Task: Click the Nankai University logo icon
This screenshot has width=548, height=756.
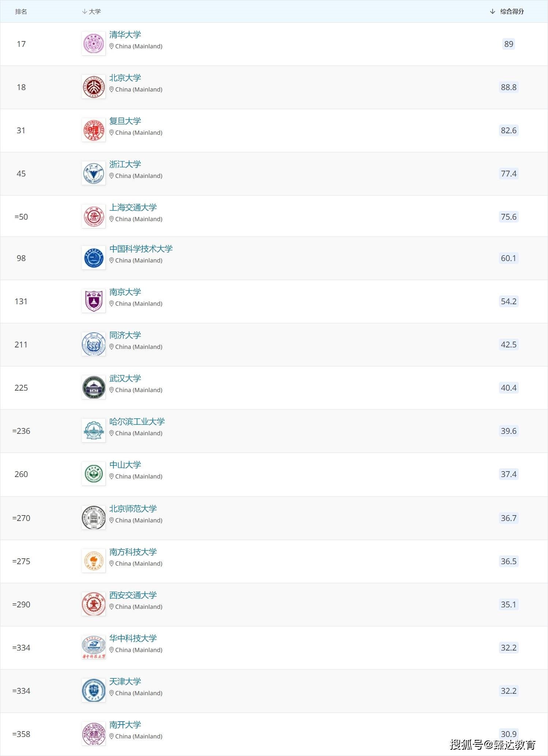Action: (x=94, y=734)
